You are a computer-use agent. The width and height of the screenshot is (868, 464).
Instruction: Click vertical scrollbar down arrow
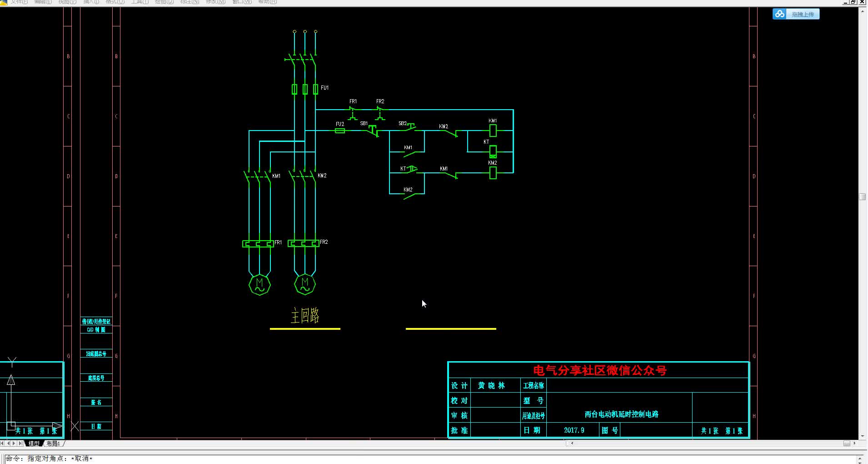click(x=863, y=436)
